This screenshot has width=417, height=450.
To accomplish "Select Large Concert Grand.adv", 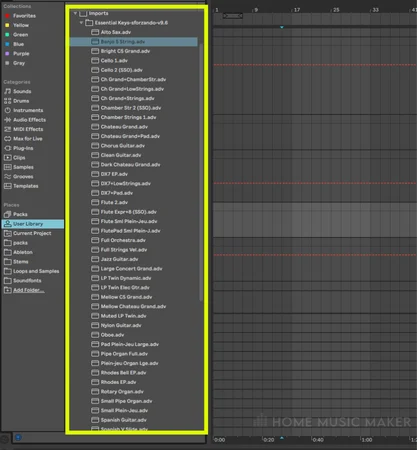I will pos(131,269).
